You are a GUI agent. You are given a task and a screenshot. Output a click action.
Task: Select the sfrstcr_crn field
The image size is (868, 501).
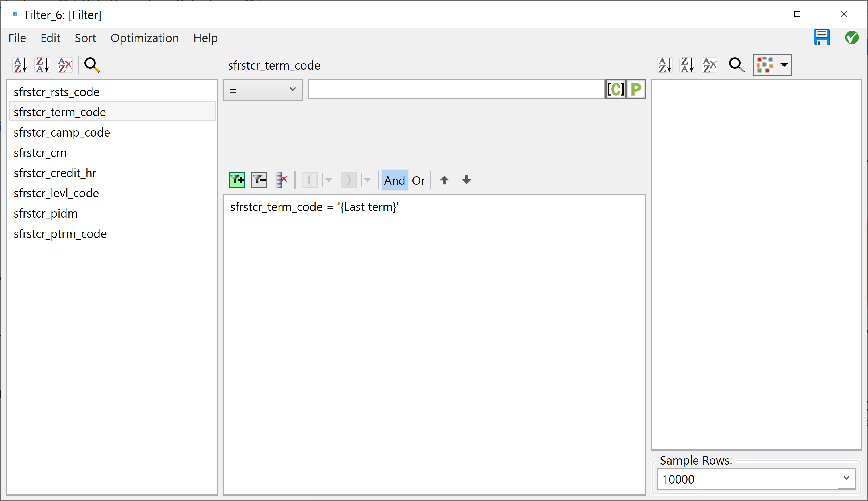click(x=112, y=153)
